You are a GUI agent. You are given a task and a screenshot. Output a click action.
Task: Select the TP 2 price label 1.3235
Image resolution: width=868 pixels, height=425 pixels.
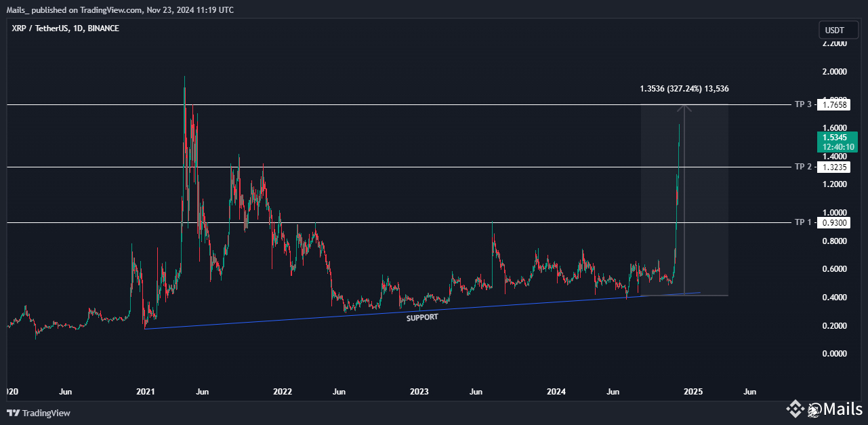coord(834,167)
